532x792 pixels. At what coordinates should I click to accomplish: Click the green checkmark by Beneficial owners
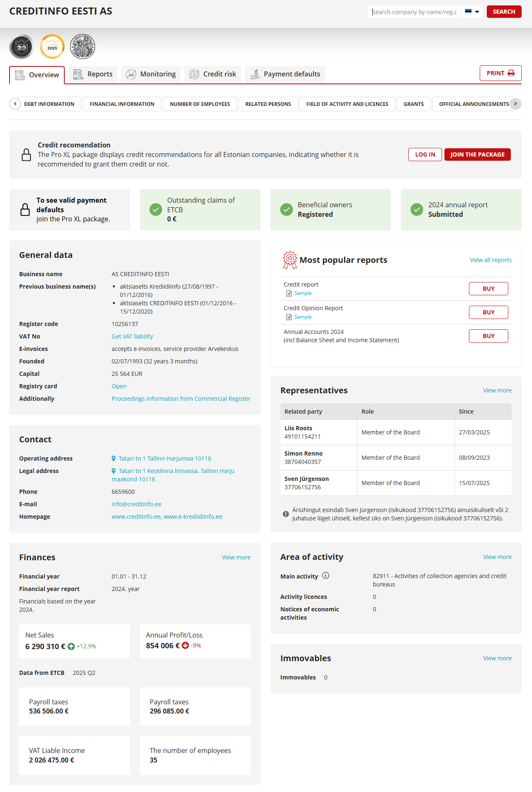tap(286, 210)
